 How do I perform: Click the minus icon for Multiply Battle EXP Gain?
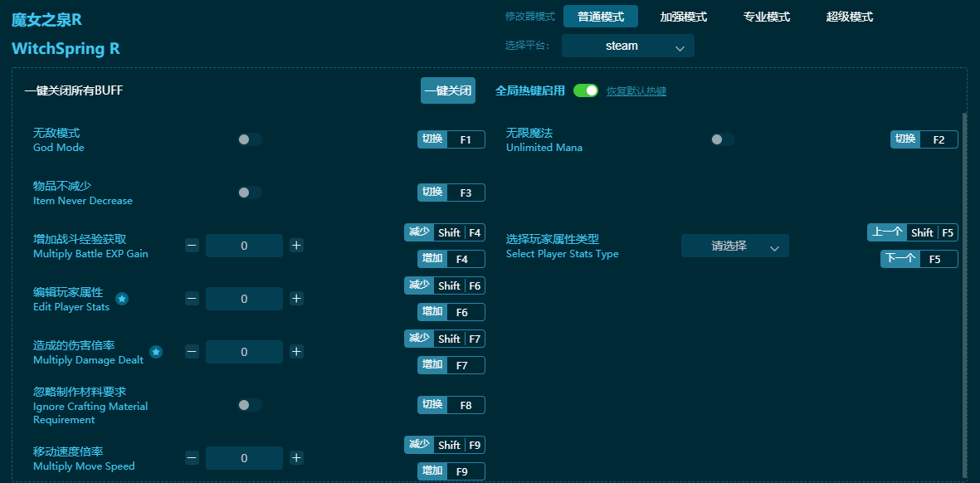click(192, 246)
